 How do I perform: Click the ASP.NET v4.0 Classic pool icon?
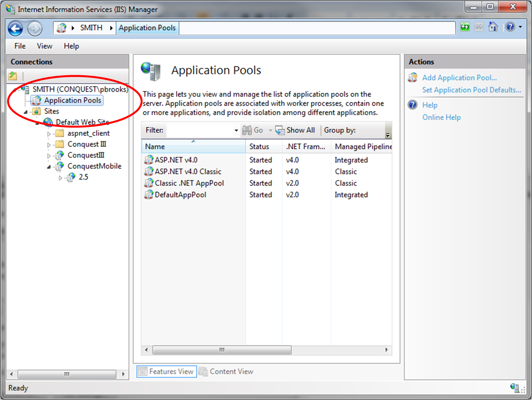(148, 171)
